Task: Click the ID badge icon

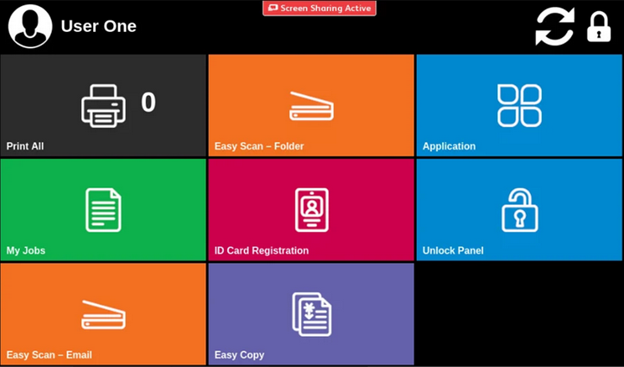Action: (312, 210)
